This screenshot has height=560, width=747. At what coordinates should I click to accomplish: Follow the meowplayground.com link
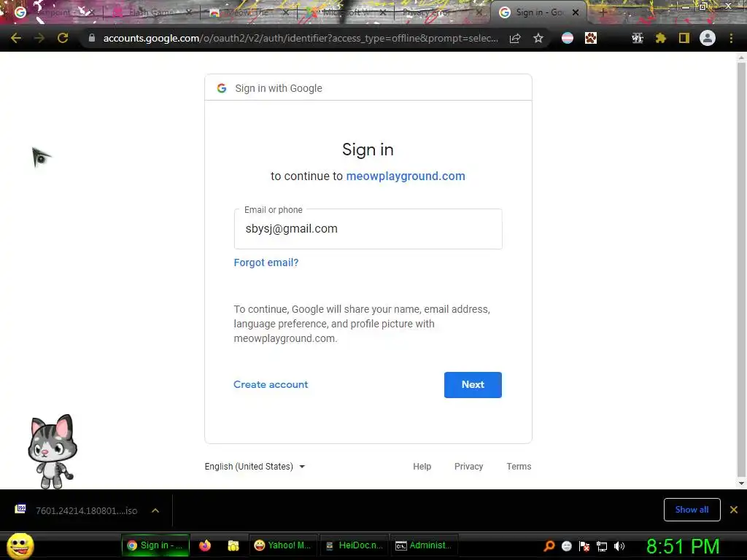pyautogui.click(x=406, y=176)
